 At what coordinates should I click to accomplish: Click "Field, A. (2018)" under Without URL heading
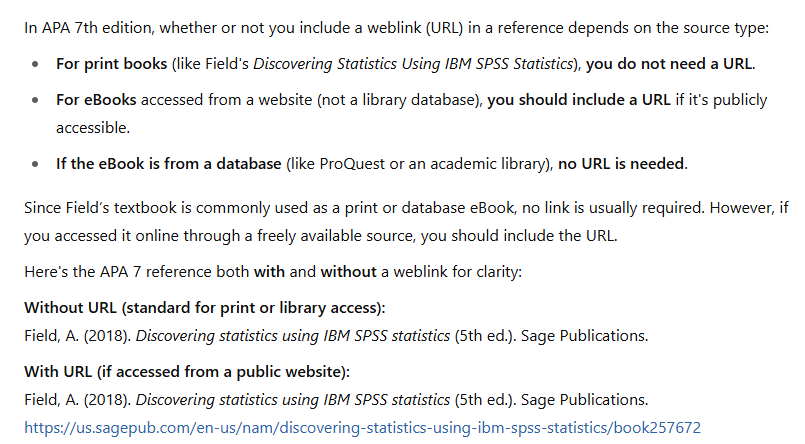[78, 336]
